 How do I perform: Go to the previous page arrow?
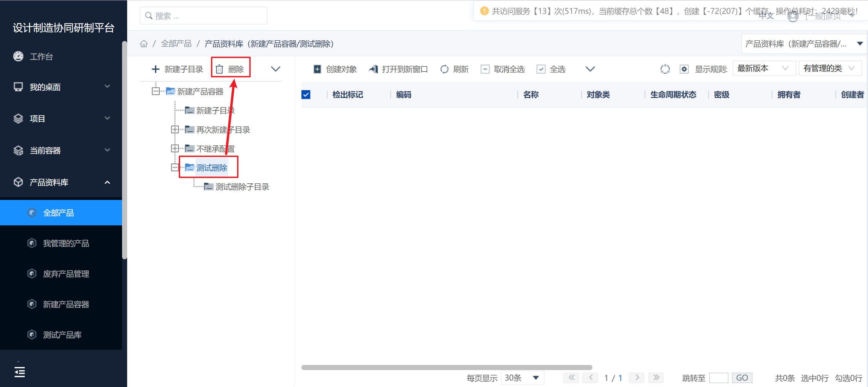(x=590, y=378)
